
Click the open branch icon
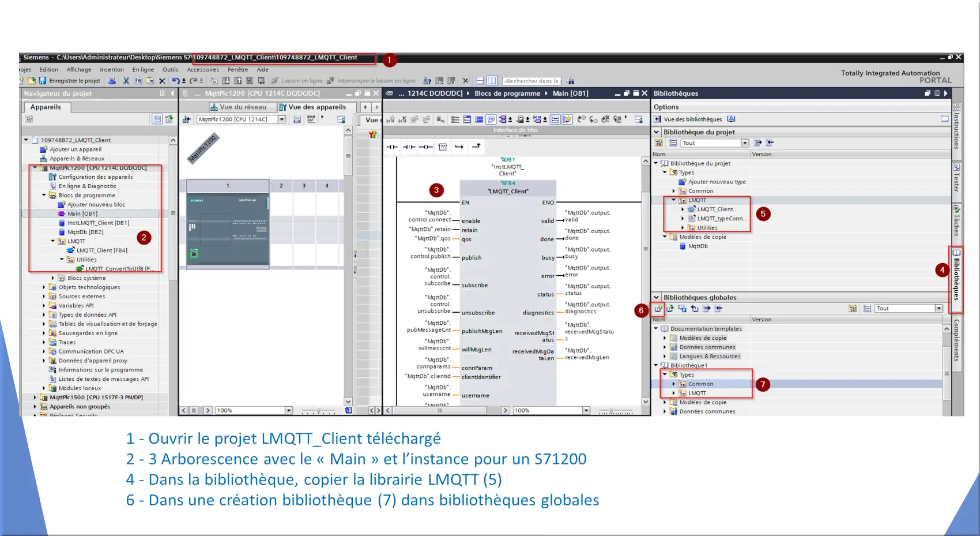coord(459,147)
